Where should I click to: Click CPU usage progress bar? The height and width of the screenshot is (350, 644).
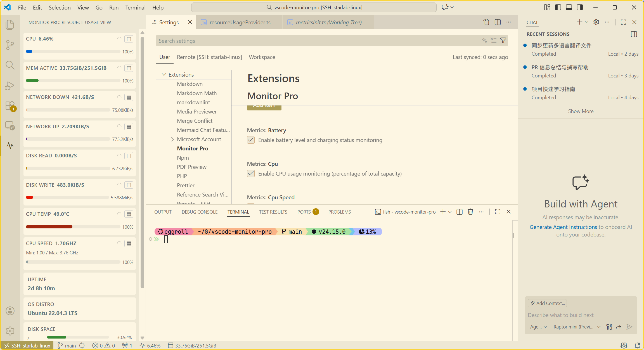pyautogui.click(x=73, y=51)
